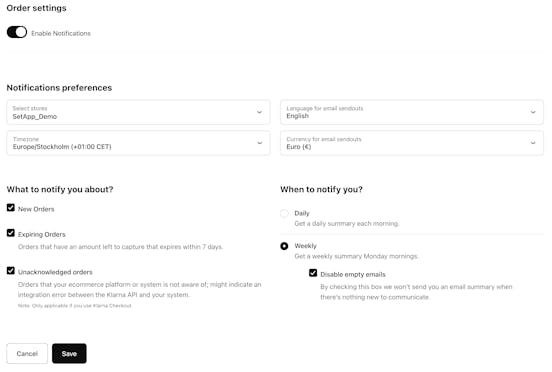Click the chevron in Select stores field

259,112
